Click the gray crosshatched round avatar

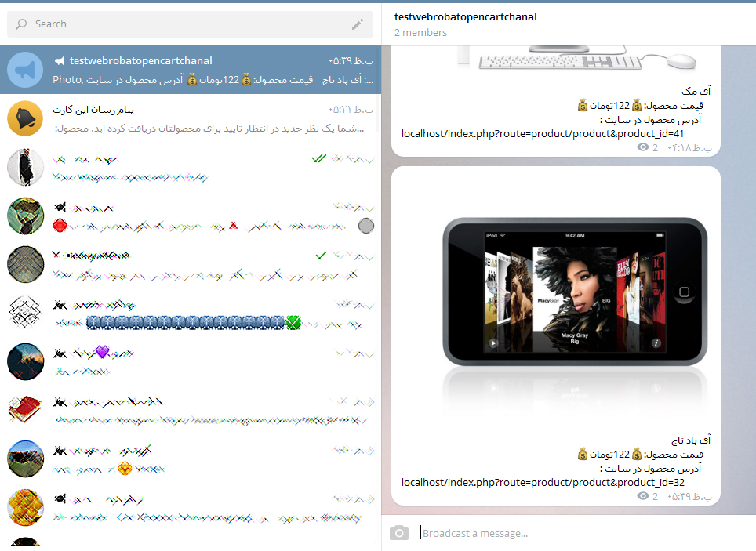click(25, 264)
